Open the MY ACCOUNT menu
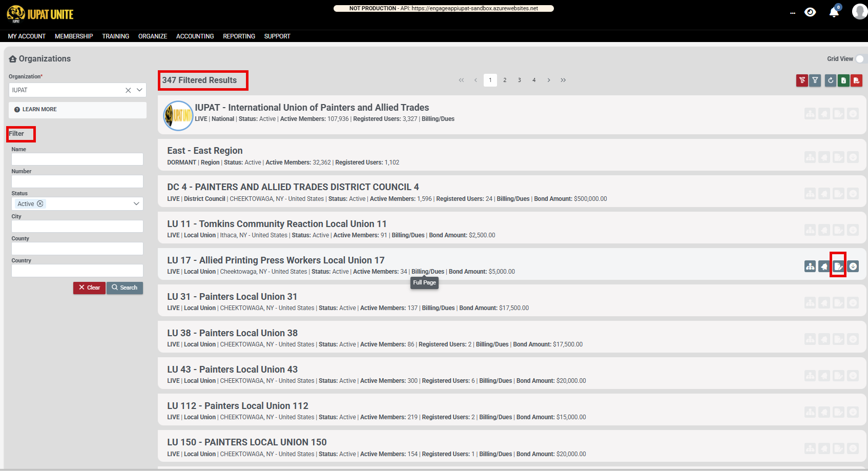 (x=27, y=36)
